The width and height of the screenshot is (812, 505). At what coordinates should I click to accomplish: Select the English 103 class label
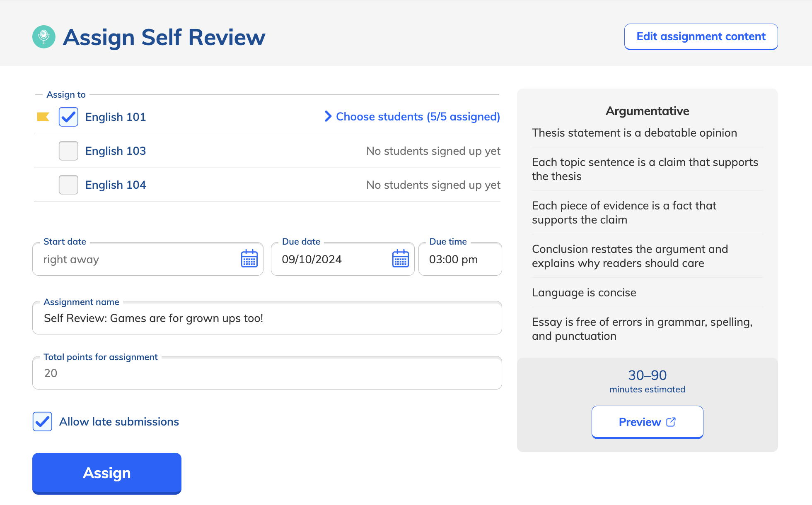[116, 151]
